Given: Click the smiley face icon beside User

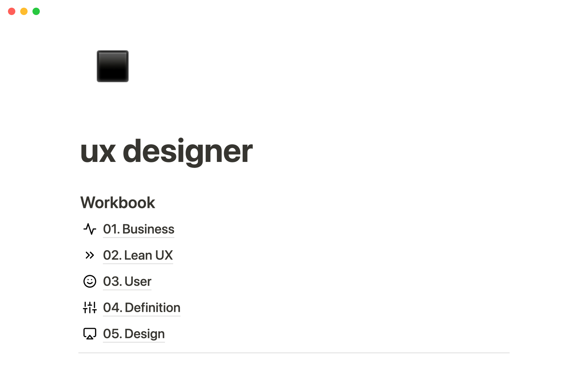Looking at the screenshot, I should tap(90, 281).
